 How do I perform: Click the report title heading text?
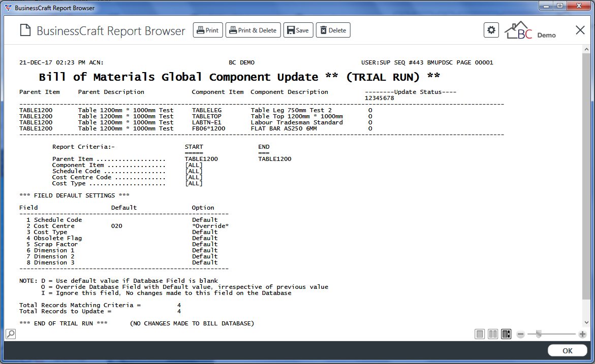click(239, 77)
